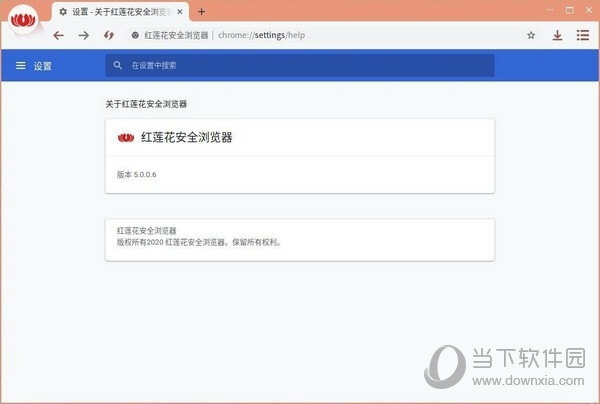
Task: Click the version 5.0.0.6 text
Action: pos(137,174)
